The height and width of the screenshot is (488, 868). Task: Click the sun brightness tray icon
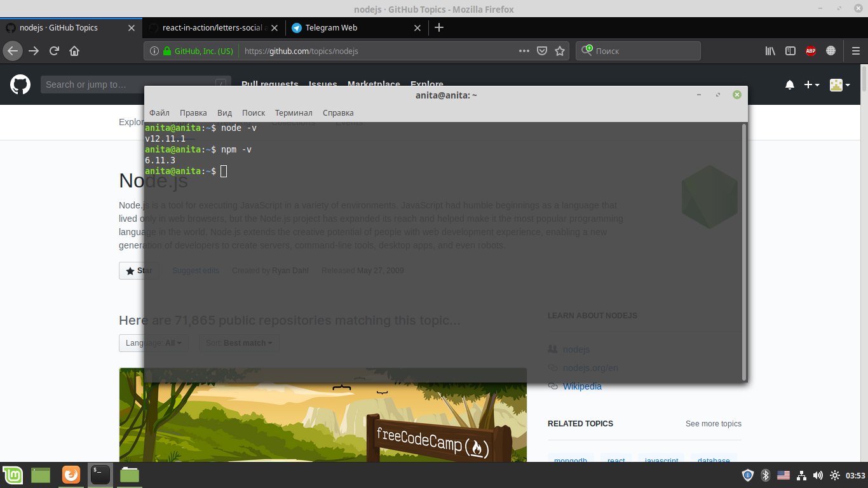pyautogui.click(x=834, y=475)
